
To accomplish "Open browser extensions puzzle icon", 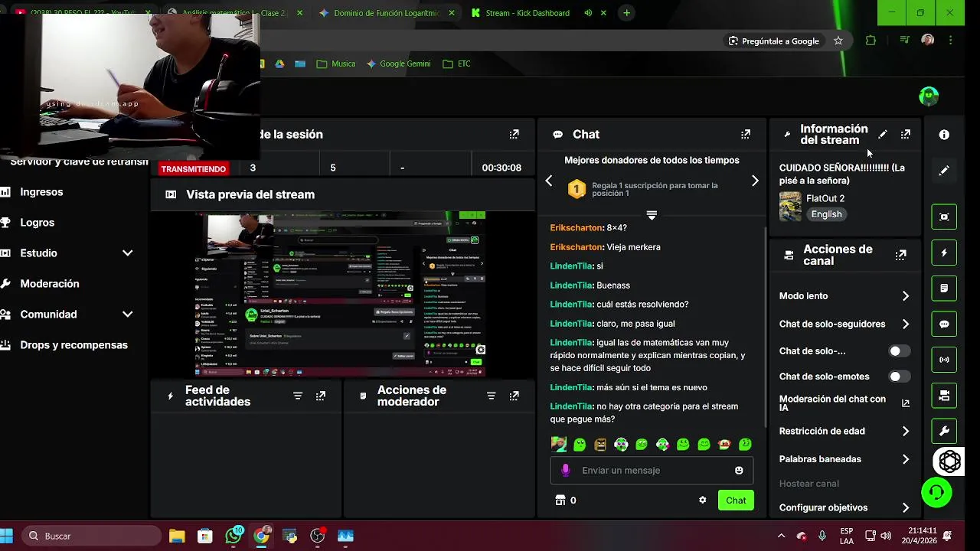I will [x=871, y=41].
